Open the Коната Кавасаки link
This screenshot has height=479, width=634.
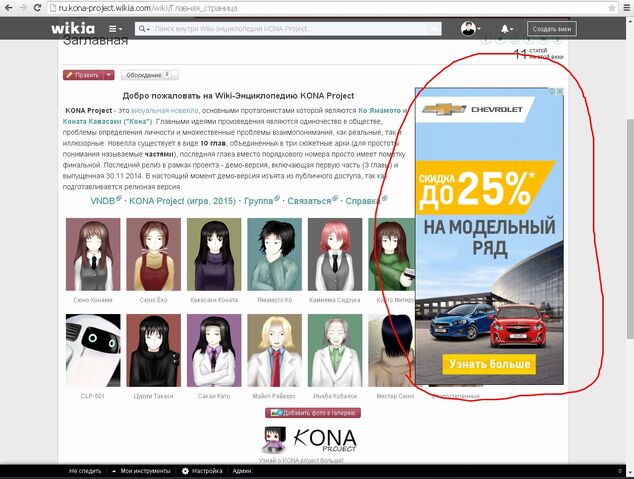108,121
